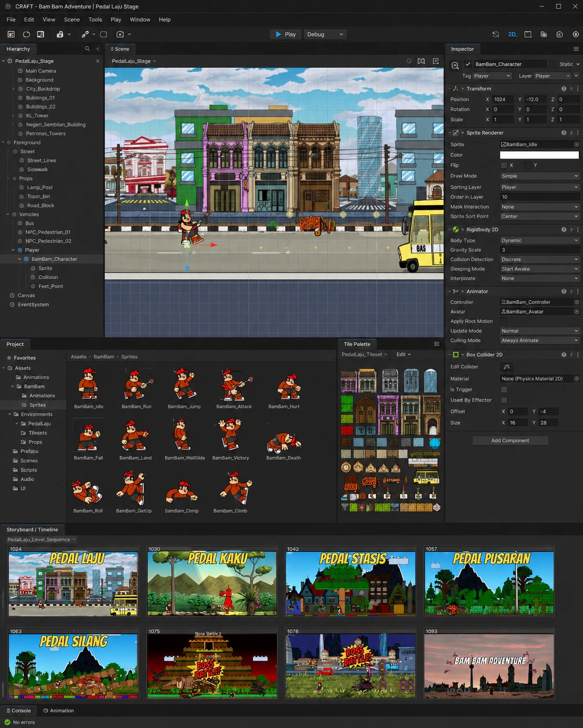Viewport: 583px width, 728px height.
Task: Select KL_Tower in the Hierarchy
Action: [37, 116]
